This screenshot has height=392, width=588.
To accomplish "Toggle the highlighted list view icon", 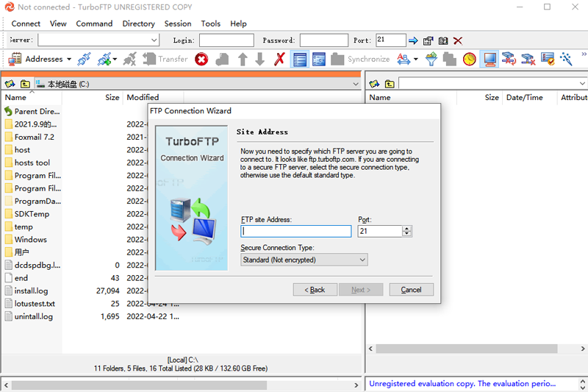I will pos(300,60).
